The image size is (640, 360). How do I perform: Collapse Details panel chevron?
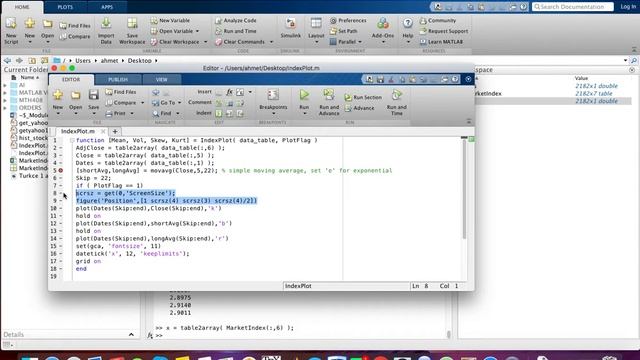coord(131,334)
